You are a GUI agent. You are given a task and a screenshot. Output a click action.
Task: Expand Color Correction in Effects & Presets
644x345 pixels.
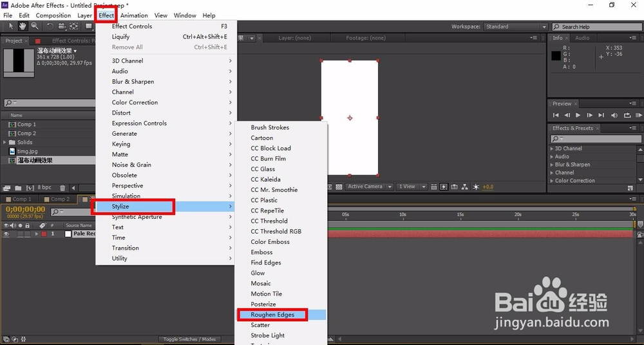click(x=552, y=181)
